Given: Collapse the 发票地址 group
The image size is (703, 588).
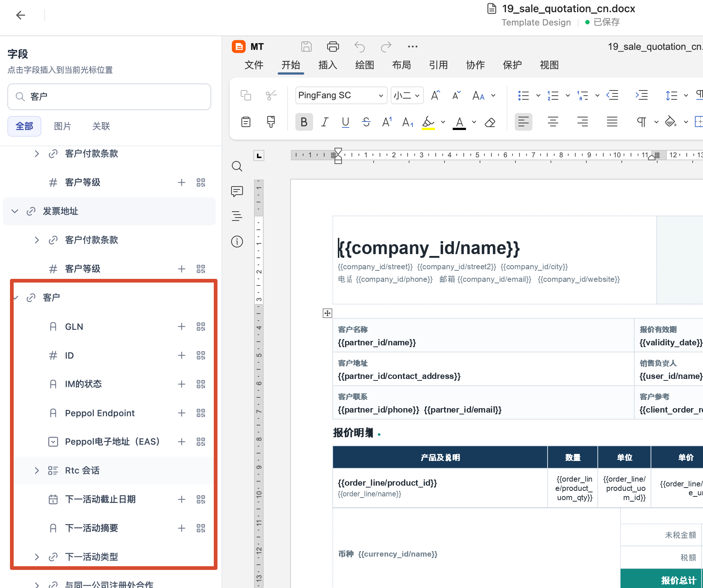Looking at the screenshot, I should [15, 211].
